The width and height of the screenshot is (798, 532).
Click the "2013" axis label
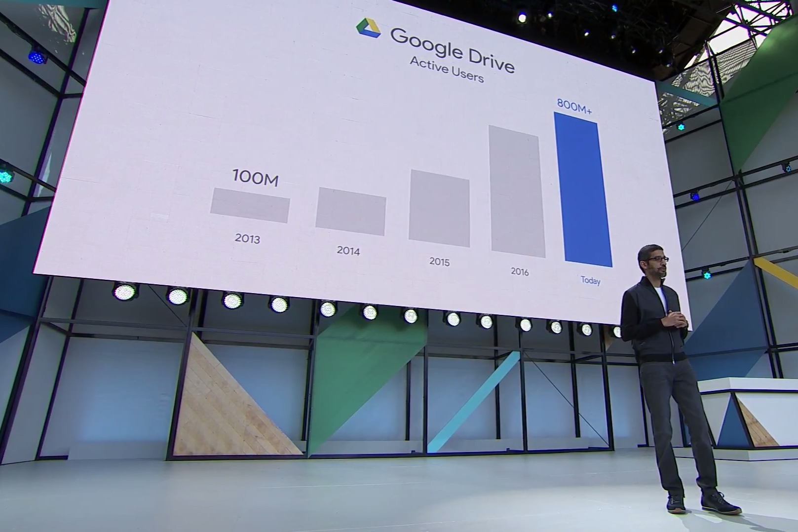[247, 238]
